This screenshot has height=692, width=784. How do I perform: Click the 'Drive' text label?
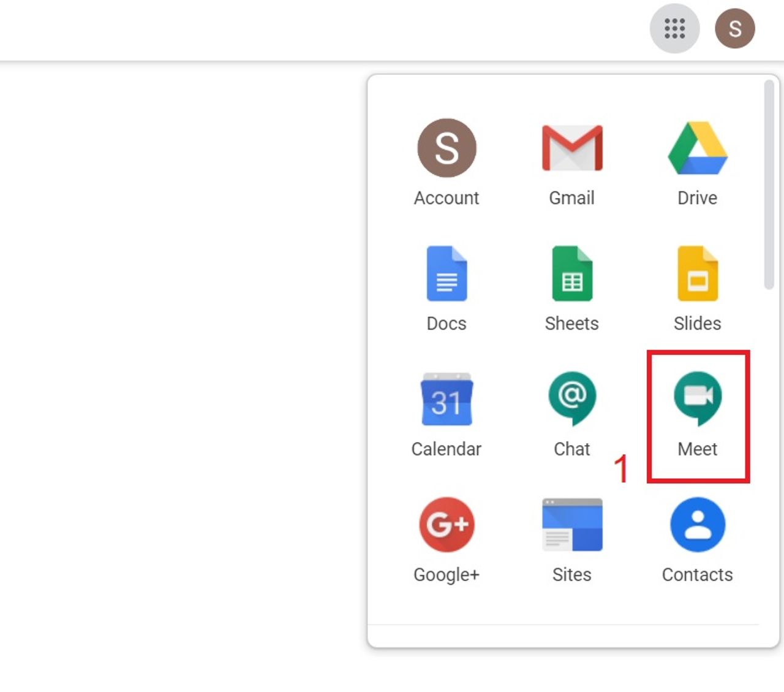697,197
